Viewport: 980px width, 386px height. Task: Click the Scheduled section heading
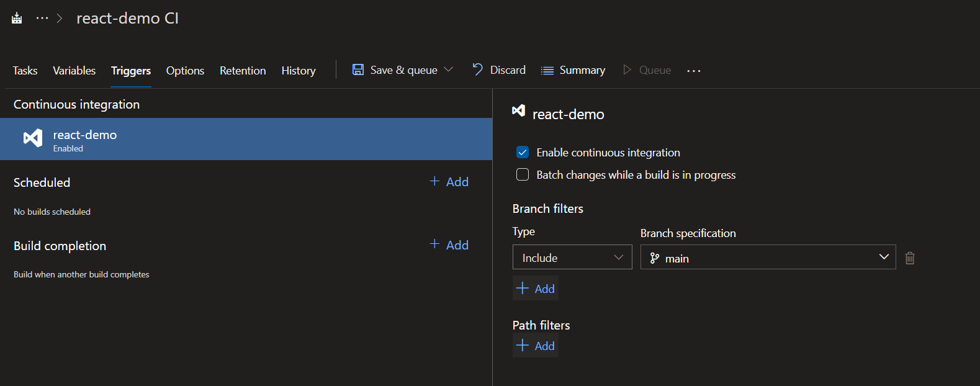tap(42, 182)
